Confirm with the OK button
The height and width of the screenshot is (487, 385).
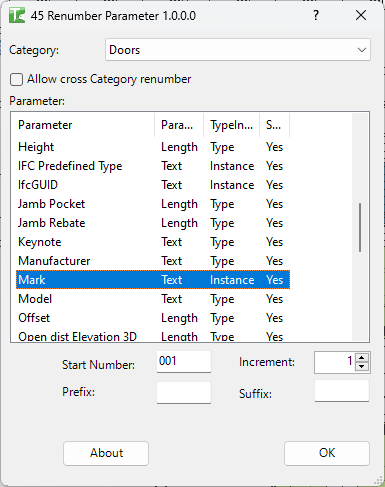pyautogui.click(x=327, y=453)
